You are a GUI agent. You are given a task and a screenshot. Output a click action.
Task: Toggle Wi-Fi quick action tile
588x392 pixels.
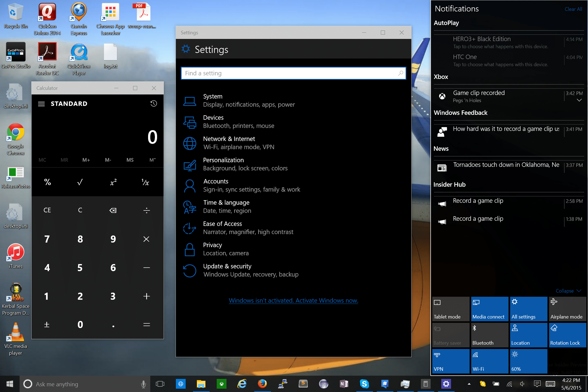click(490, 361)
